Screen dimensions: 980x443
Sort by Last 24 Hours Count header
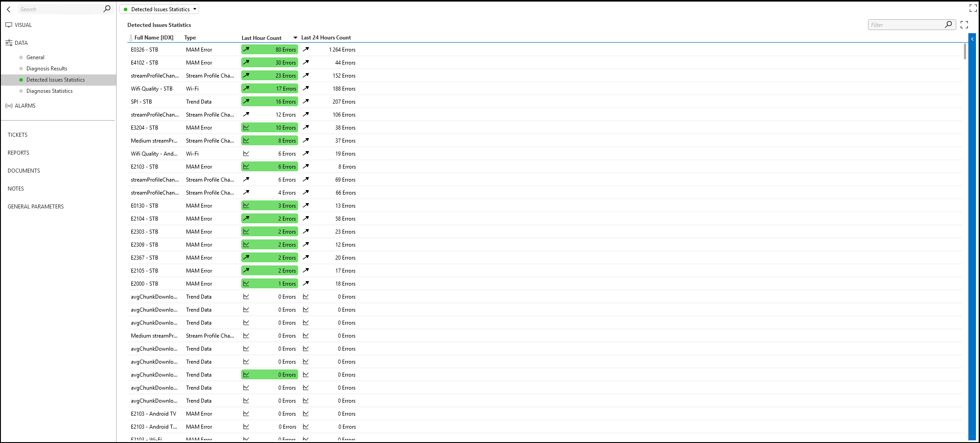326,38
